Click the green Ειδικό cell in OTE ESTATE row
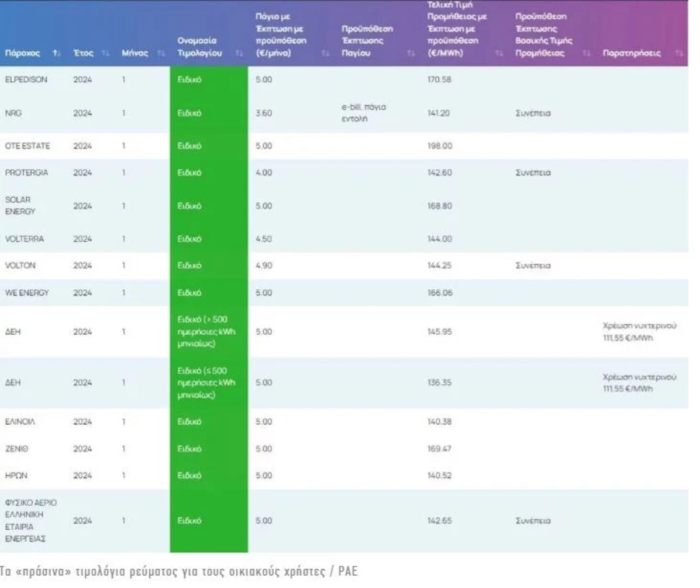The width and height of the screenshot is (700, 588). (x=209, y=146)
